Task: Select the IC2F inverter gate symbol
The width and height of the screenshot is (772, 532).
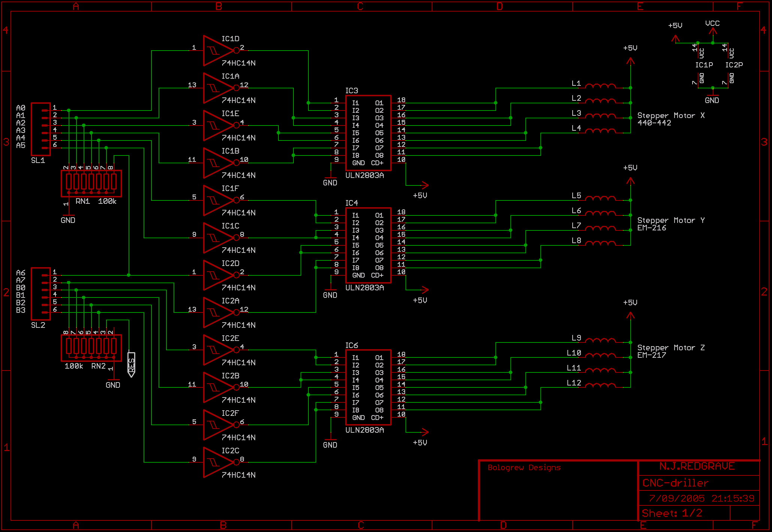Action: click(x=221, y=425)
